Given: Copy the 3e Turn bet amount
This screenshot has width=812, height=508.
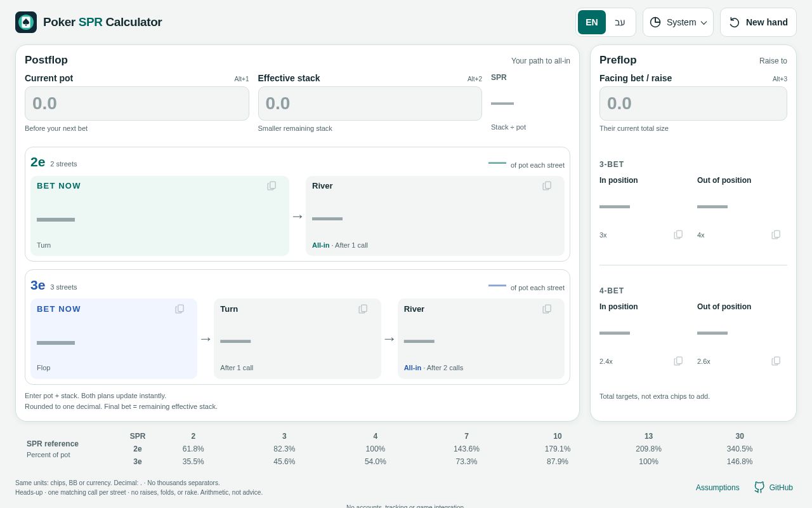Looking at the screenshot, I should pos(363,309).
